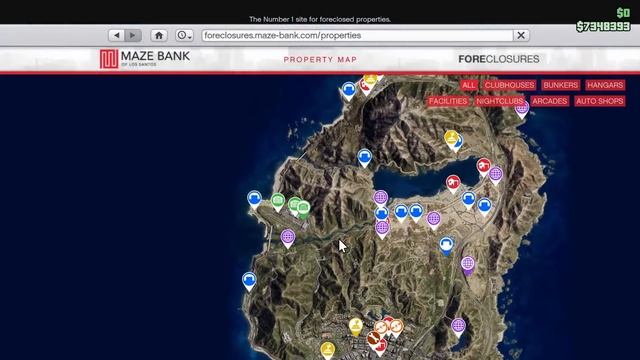
Task: Select the lone blue bunker marker northwest of the lake
Action: [x=364, y=157]
